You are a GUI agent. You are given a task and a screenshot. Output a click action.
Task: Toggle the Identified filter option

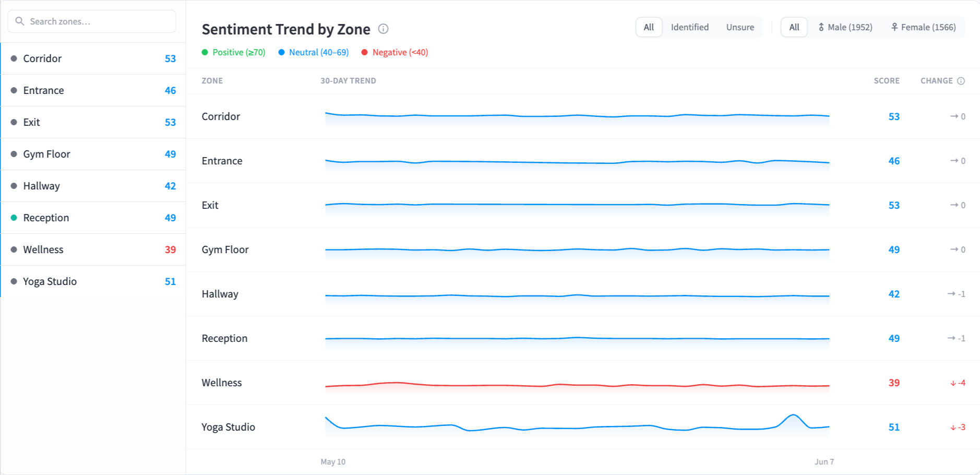click(x=689, y=27)
